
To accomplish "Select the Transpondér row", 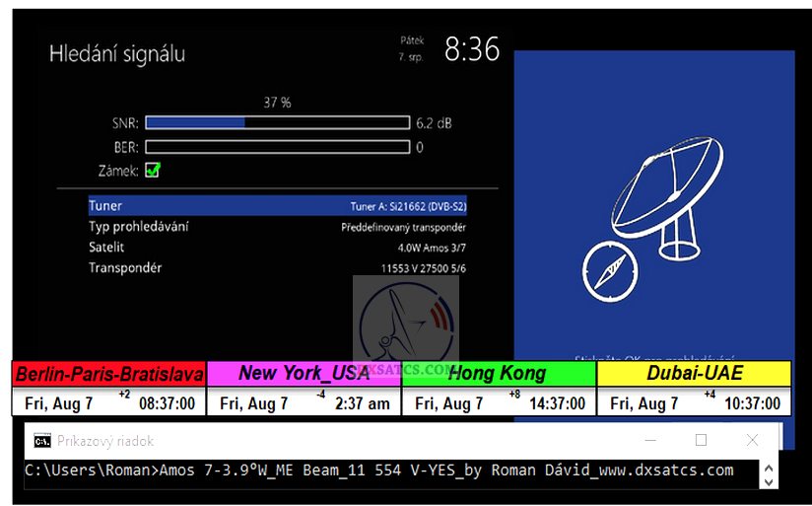I will [x=277, y=268].
